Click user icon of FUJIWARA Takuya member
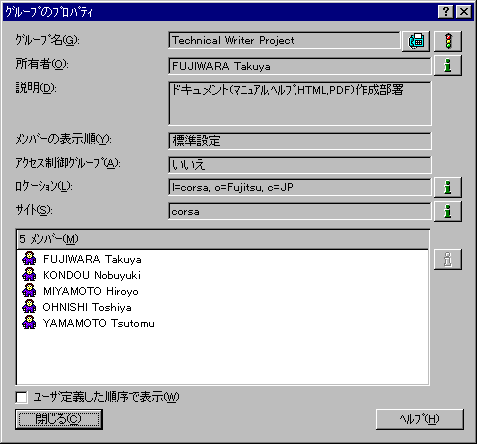This screenshot has width=477, height=444. (29, 258)
